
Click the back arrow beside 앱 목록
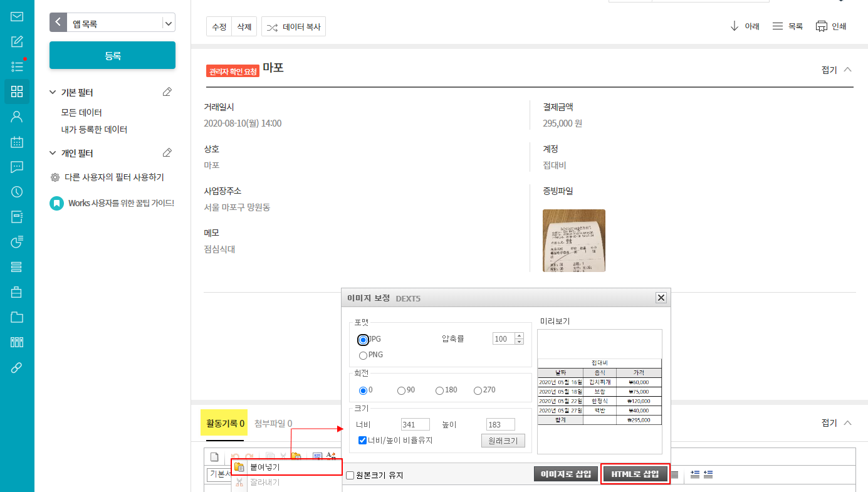pyautogui.click(x=58, y=23)
